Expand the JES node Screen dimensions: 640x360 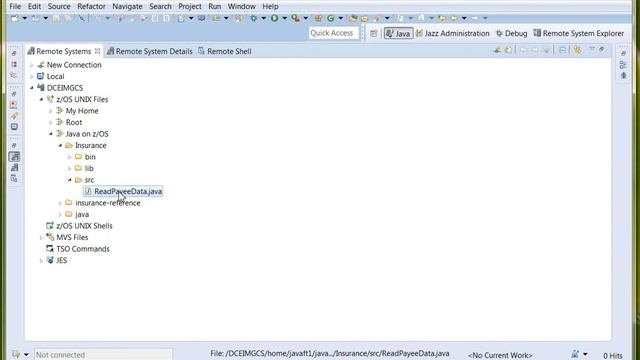click(41, 260)
